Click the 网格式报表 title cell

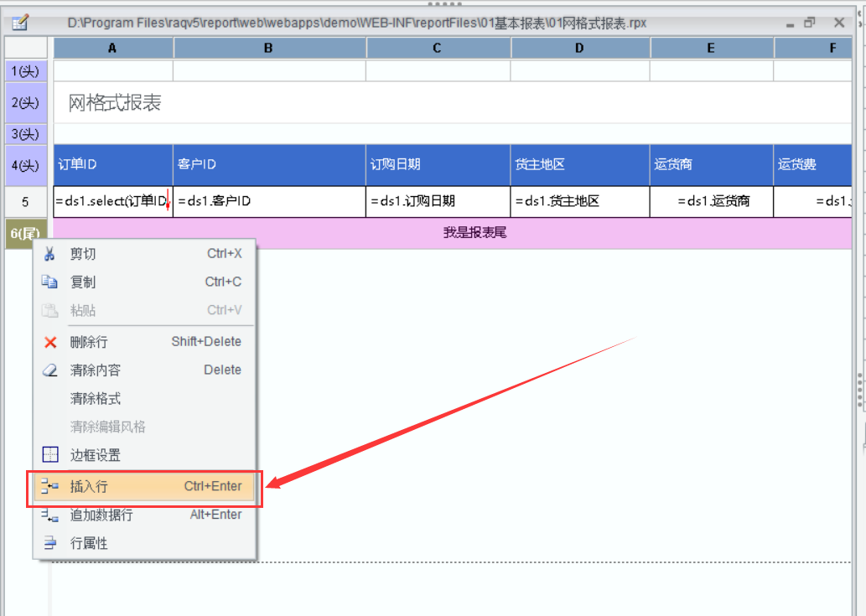tap(115, 103)
